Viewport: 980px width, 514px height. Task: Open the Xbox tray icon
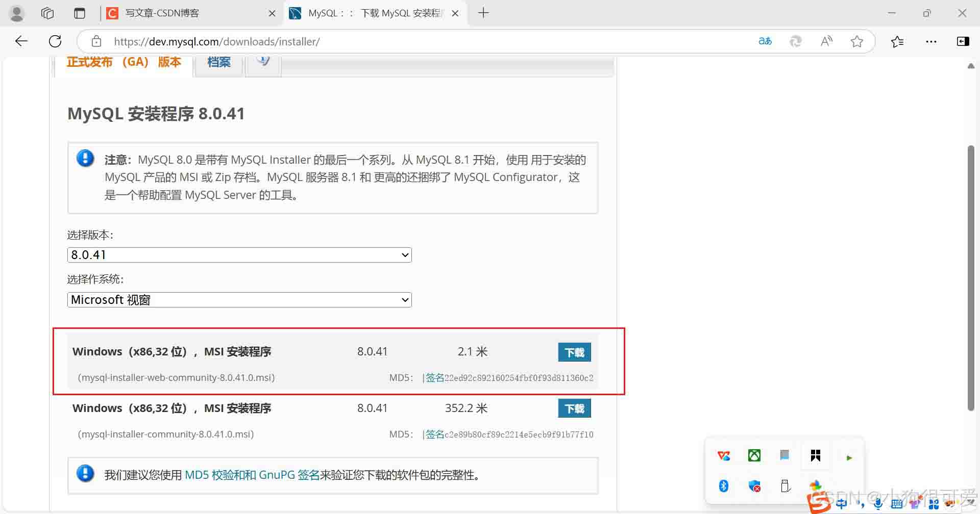click(754, 455)
